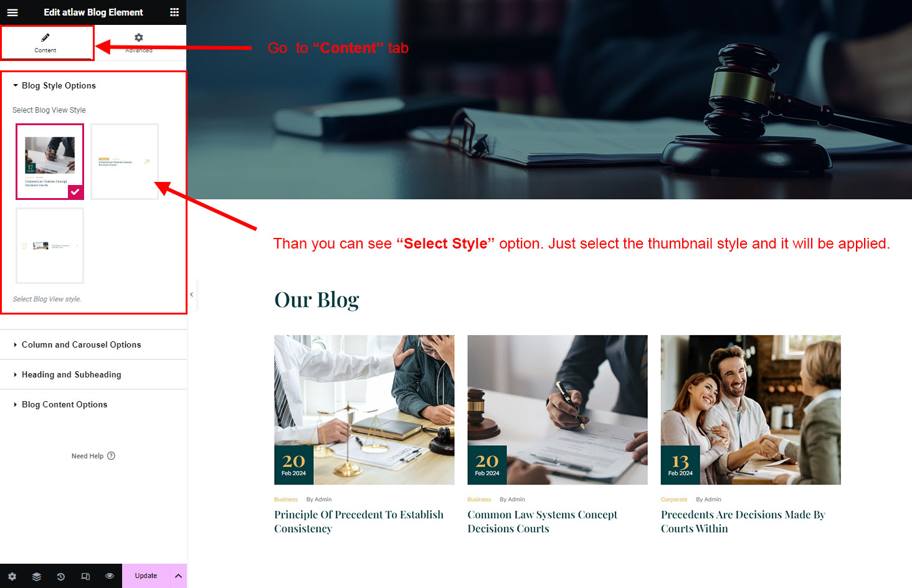The width and height of the screenshot is (912, 588).
Task: Switch to the Content tab
Action: pyautogui.click(x=46, y=42)
